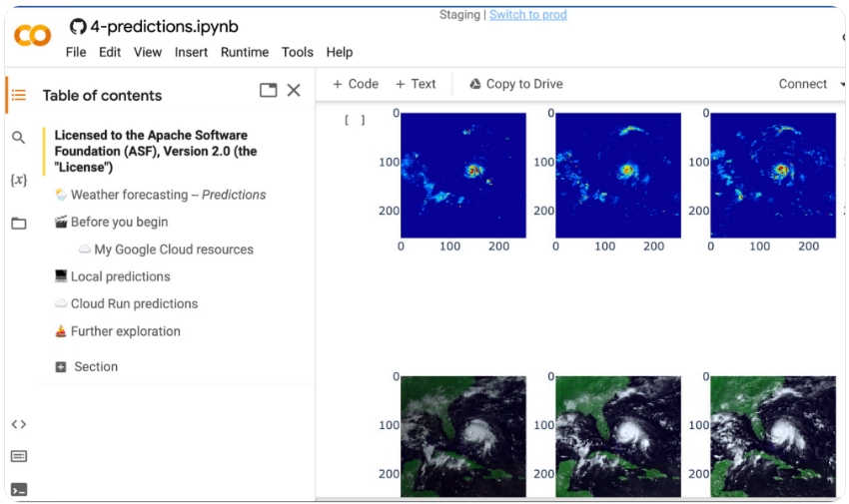Click the Colab logo
Viewport: 849px width, 504px height.
tap(32, 37)
